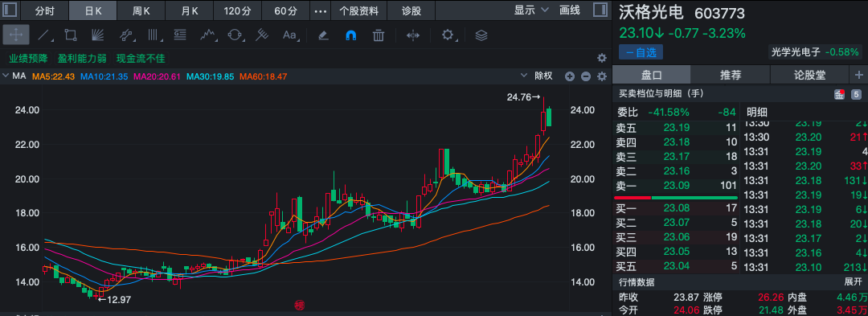
Task: Click the 画线 drawing button
Action: tap(570, 10)
